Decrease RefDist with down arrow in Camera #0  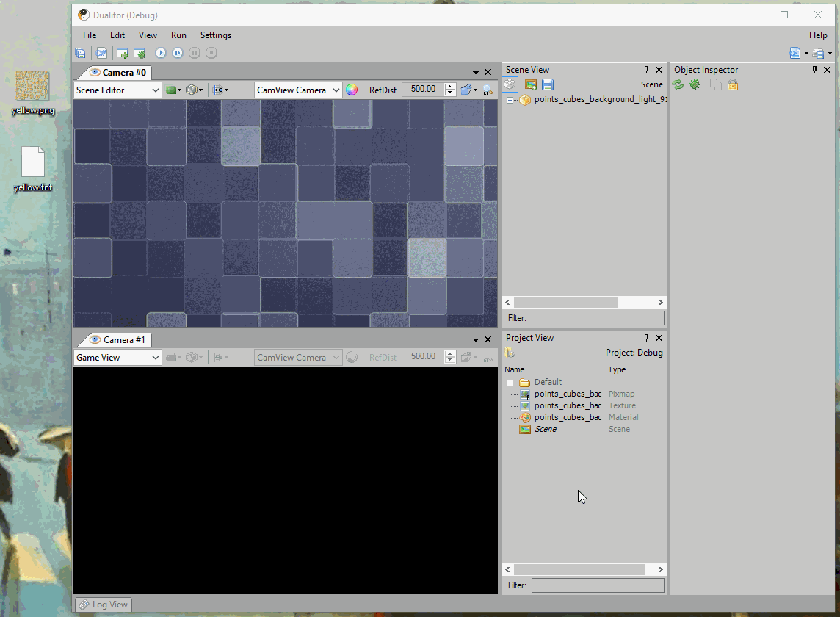pos(451,93)
